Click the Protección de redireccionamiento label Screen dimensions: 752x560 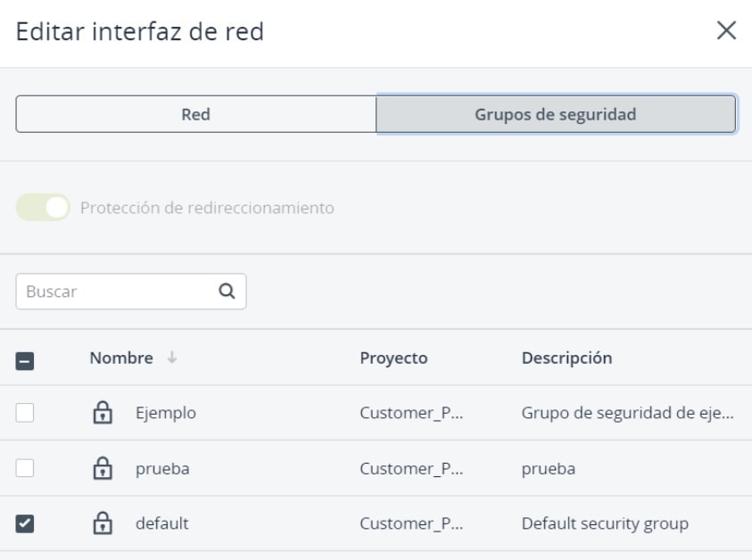coord(207,208)
